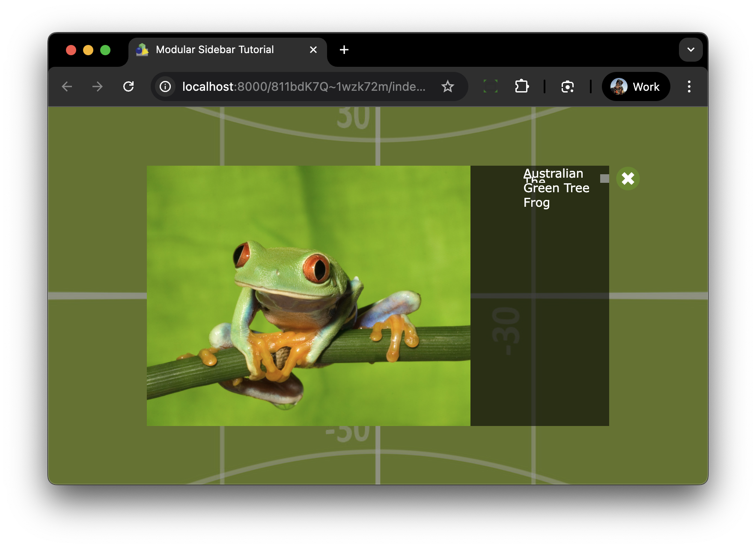Click the green bracket extension icon
Screen dimensions: 756x548
[x=491, y=86]
